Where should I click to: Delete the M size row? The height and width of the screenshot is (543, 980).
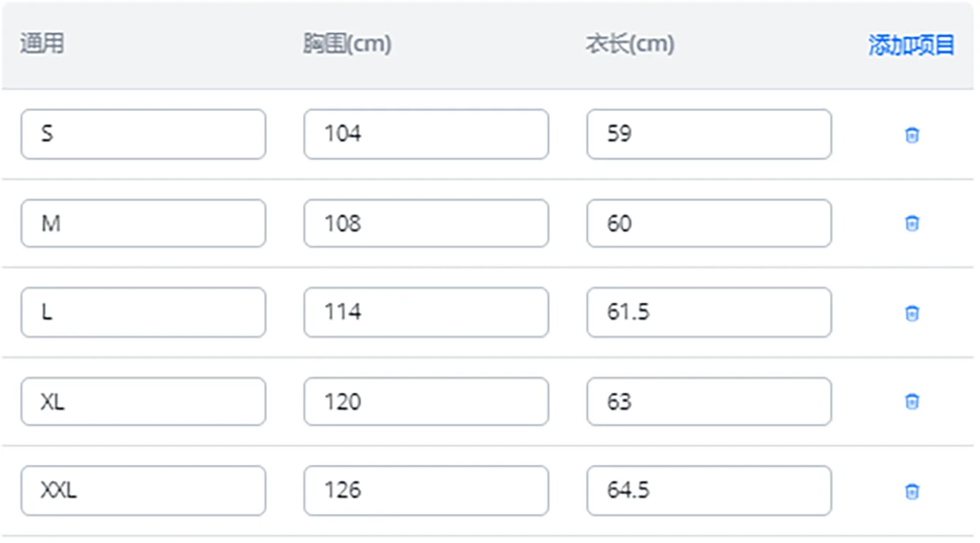click(911, 224)
